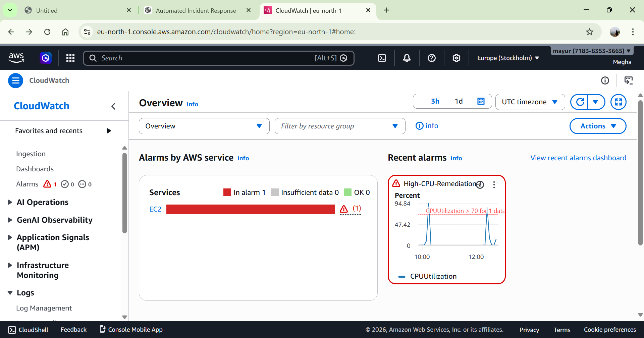
Task: Click the browser address bar URL
Action: [x=226, y=32]
